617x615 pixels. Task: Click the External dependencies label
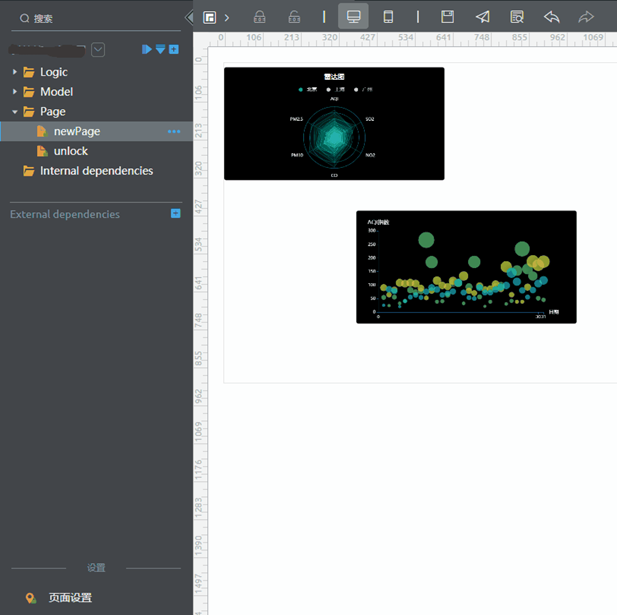tap(65, 214)
